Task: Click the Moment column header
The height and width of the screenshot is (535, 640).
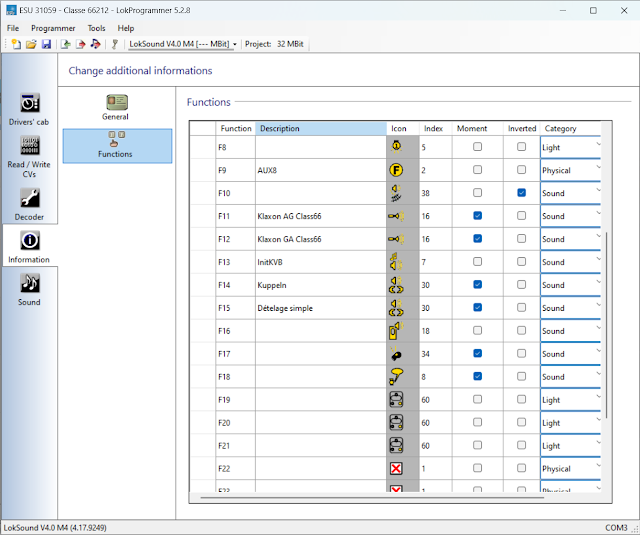Action: tap(477, 129)
